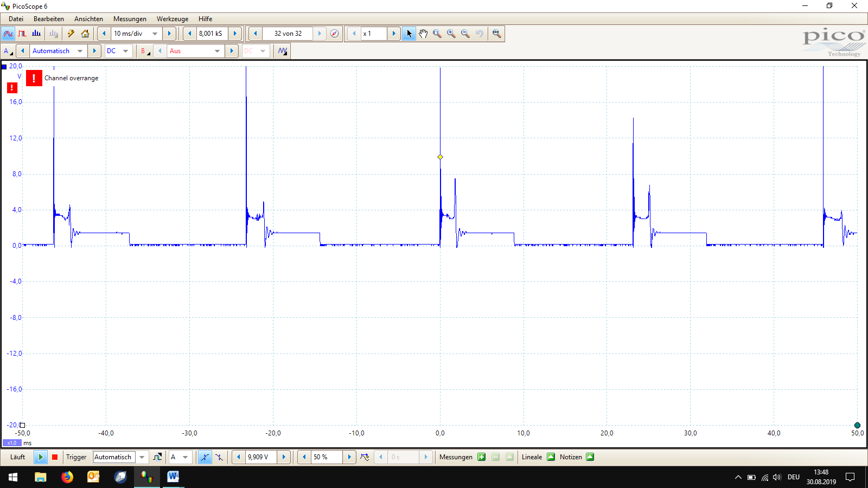This screenshot has width=868, height=488.
Task: Increase timebase with right arrow
Action: click(169, 34)
